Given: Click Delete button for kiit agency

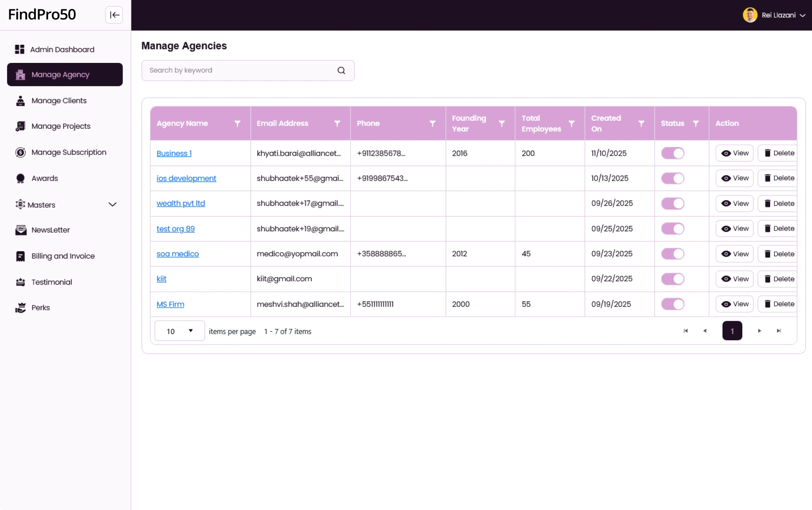Looking at the screenshot, I should pos(779,279).
